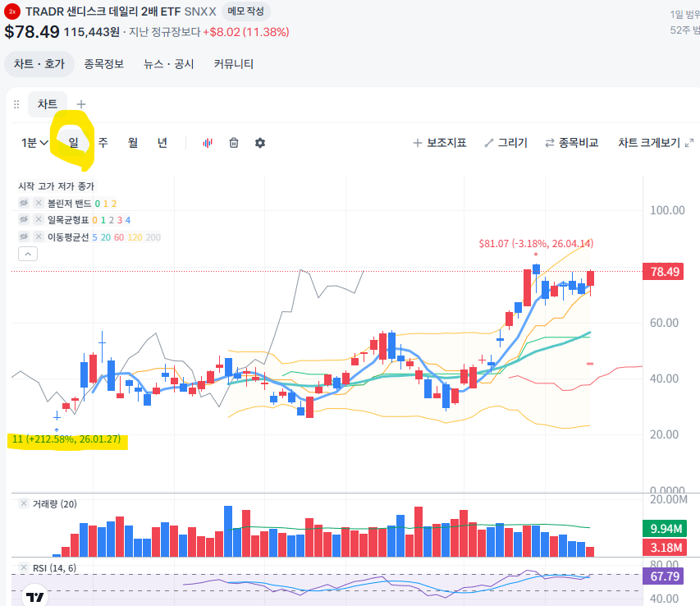Click the +$8.02 (11.38%) change text

pos(246,32)
